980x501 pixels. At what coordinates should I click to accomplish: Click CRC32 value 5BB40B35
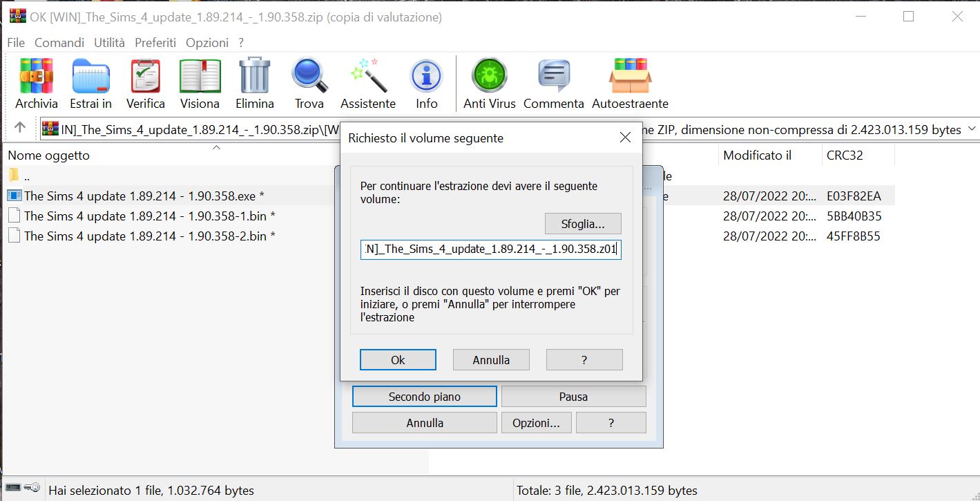[x=854, y=216]
